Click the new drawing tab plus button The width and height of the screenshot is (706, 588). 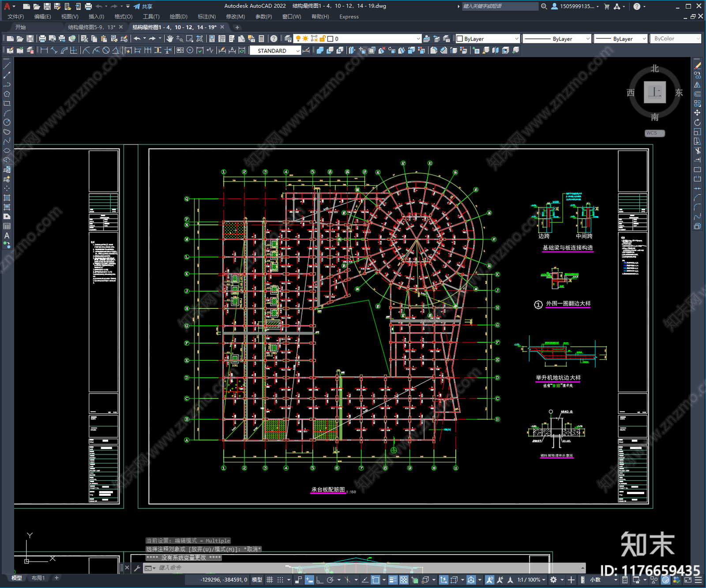click(x=237, y=27)
